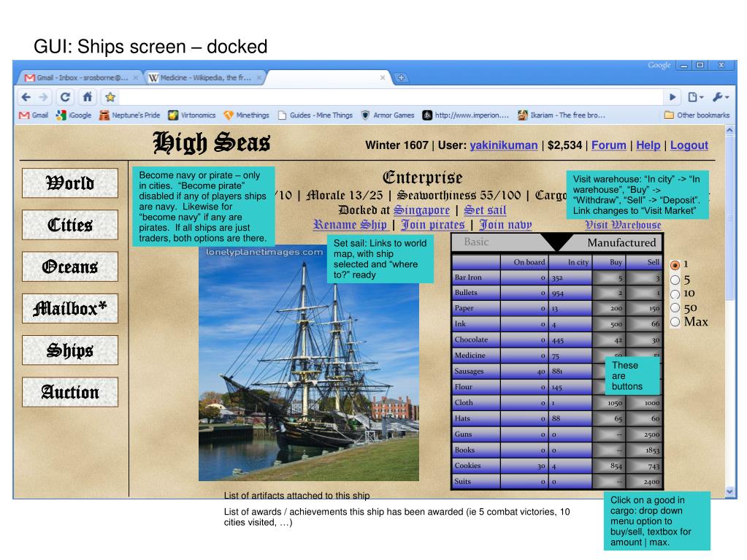
Task: Switch to the Manufactured goods tab
Action: (621, 243)
